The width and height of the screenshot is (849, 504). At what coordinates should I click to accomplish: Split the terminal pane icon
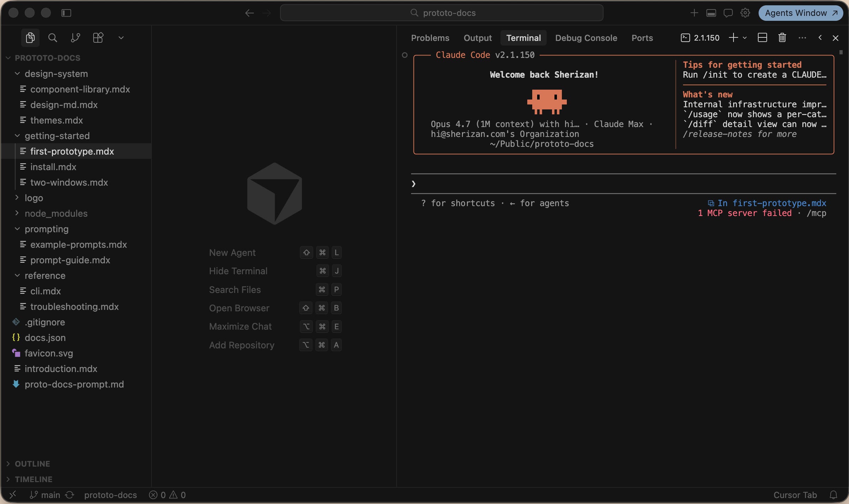coord(762,38)
